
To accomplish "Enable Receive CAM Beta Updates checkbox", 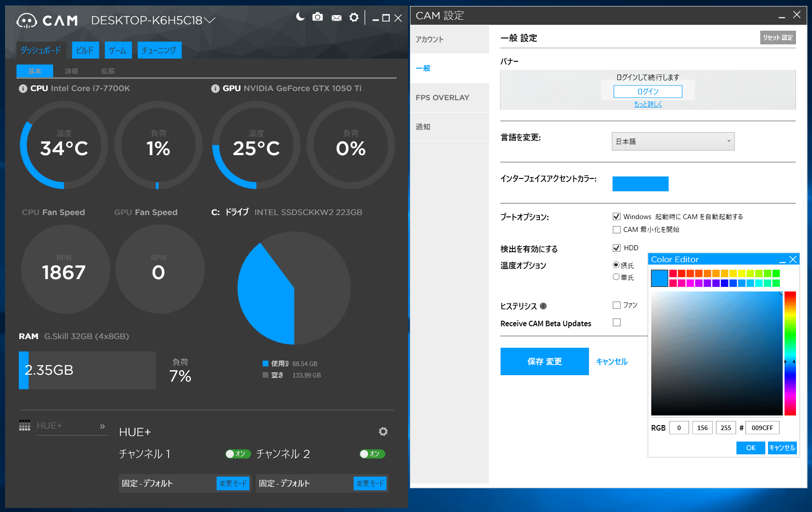I will tap(616, 323).
